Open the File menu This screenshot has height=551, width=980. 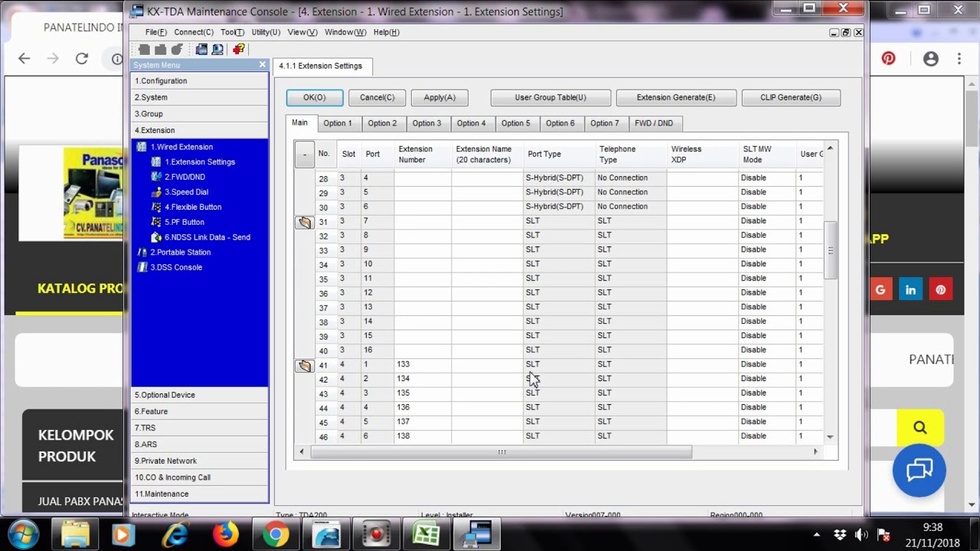coord(155,32)
